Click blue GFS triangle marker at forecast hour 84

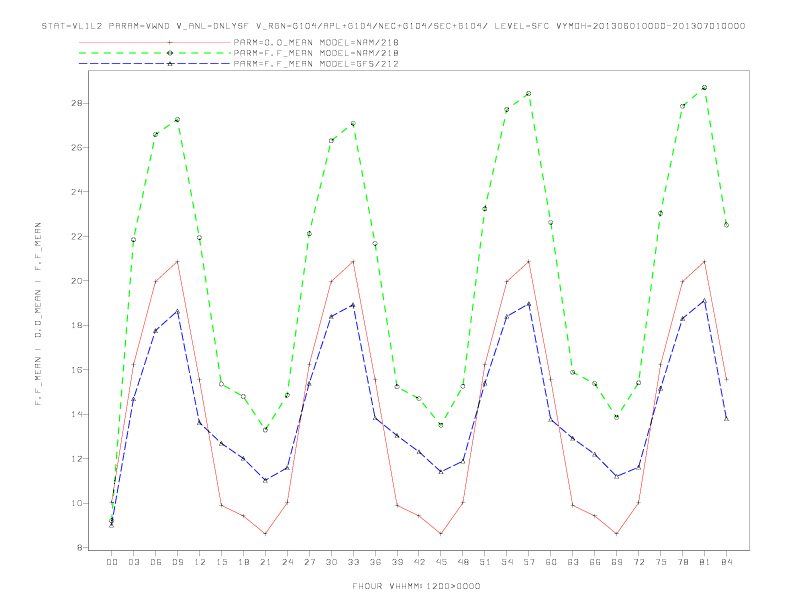[726, 419]
